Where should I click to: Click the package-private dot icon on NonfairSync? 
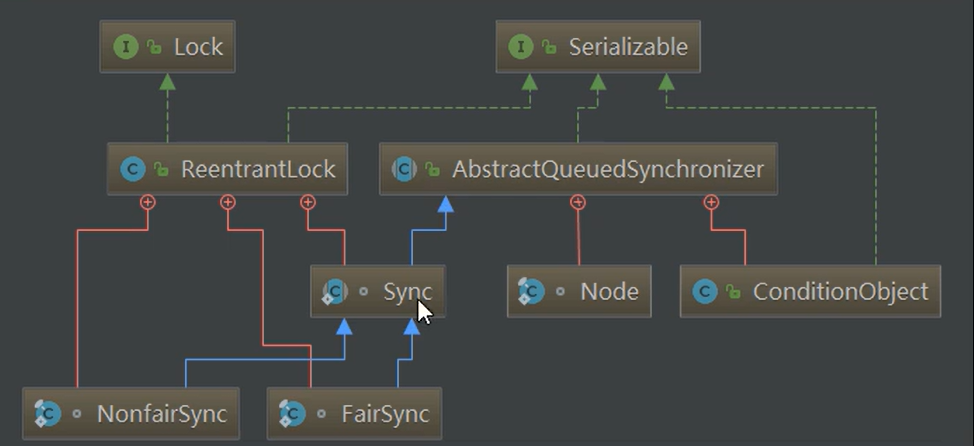click(x=76, y=414)
